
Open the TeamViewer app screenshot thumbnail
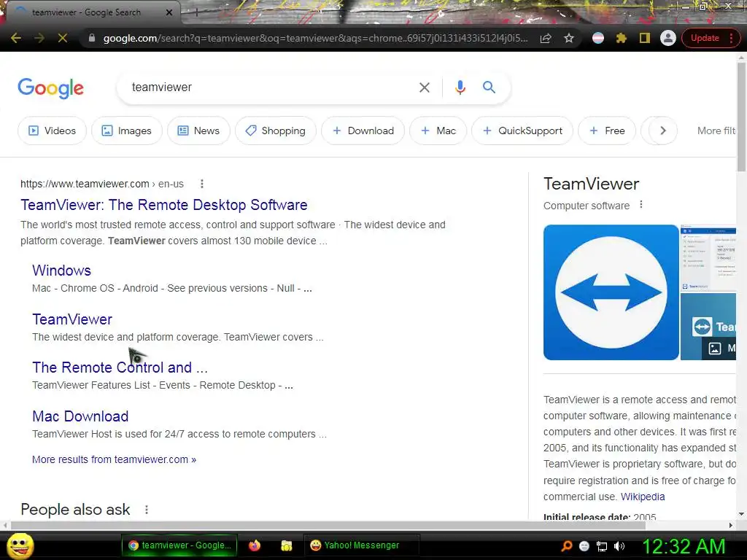tap(708, 257)
